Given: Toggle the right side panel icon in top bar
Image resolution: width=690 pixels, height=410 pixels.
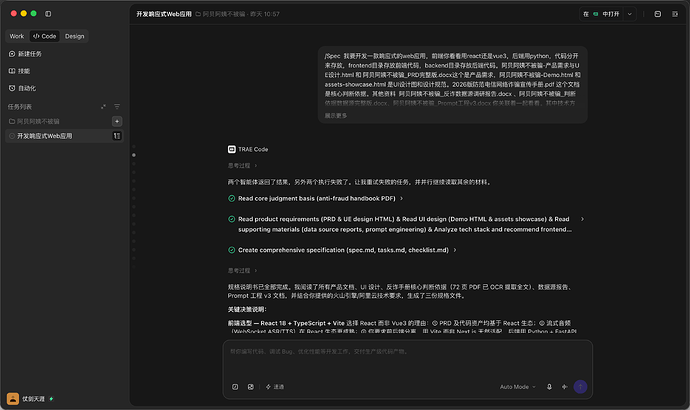Looking at the screenshot, I should coord(675,14).
